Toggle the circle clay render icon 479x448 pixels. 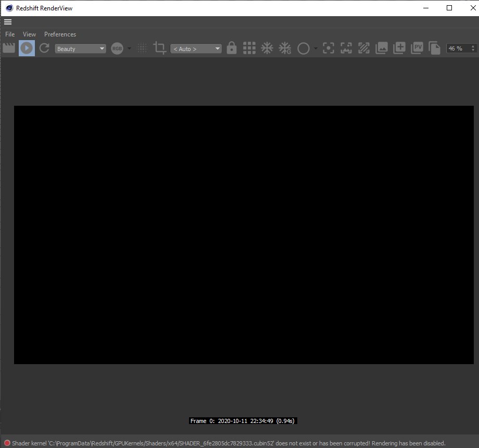(x=304, y=48)
